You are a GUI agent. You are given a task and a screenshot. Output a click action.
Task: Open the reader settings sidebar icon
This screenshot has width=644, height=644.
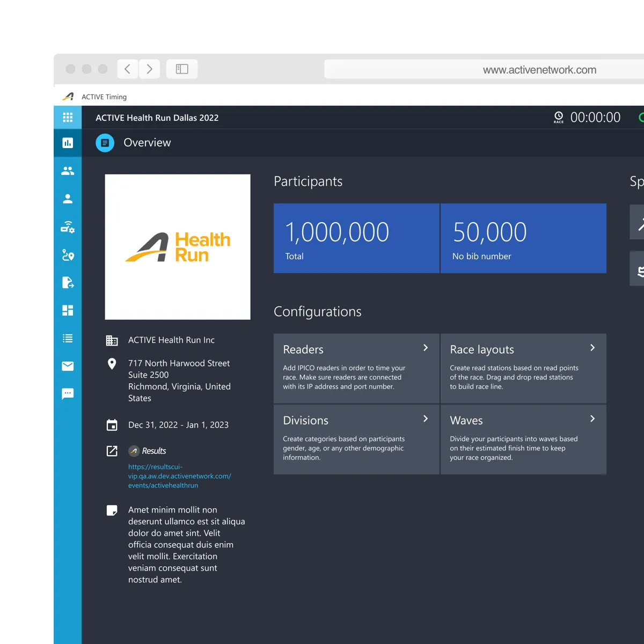[x=68, y=227]
